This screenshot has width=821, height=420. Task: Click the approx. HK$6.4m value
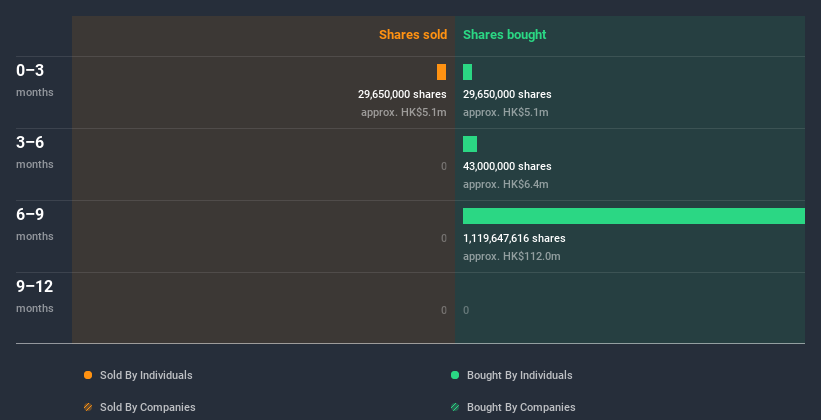[506, 184]
